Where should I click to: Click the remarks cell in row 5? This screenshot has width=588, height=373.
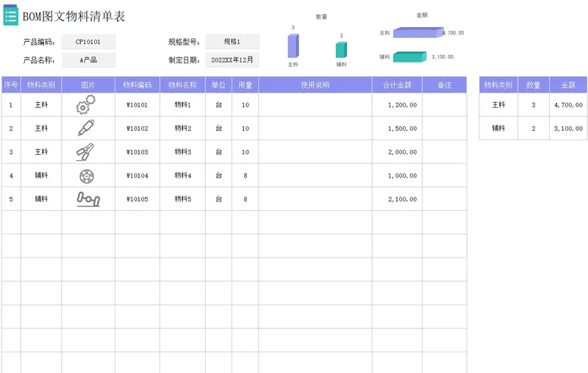coord(445,199)
